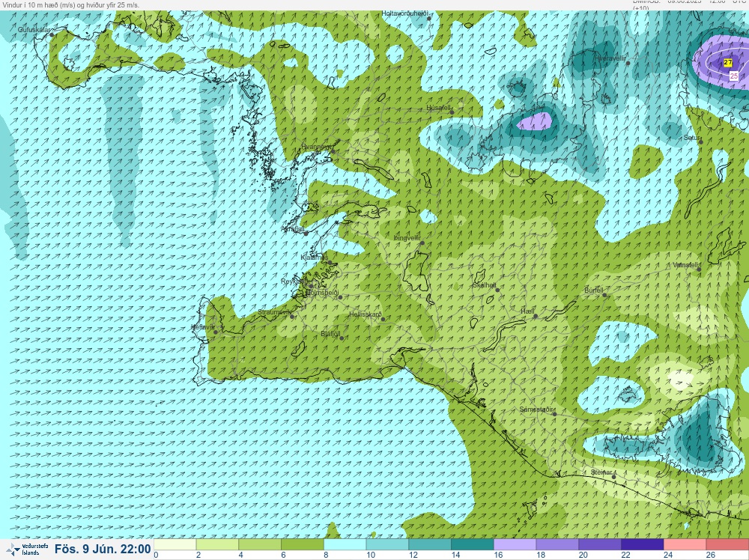The width and height of the screenshot is (749, 560).
Task: Click the Reykjavík station label
Action: pos(295,281)
